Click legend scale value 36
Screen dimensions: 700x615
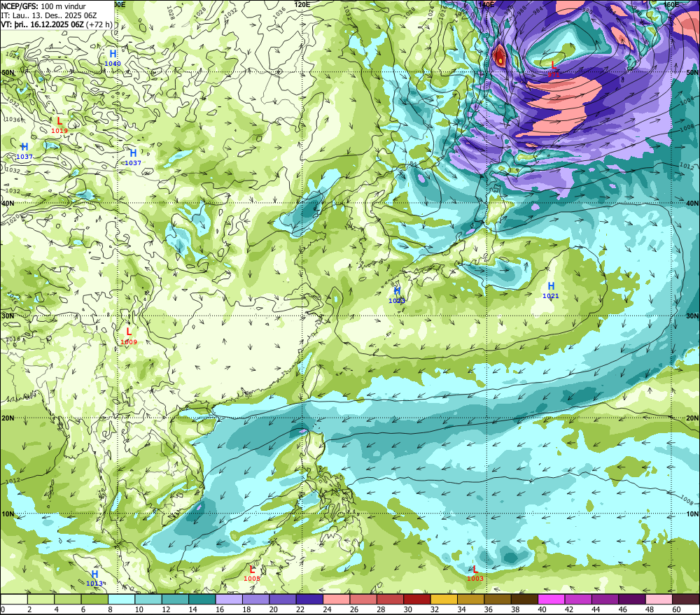click(489, 609)
